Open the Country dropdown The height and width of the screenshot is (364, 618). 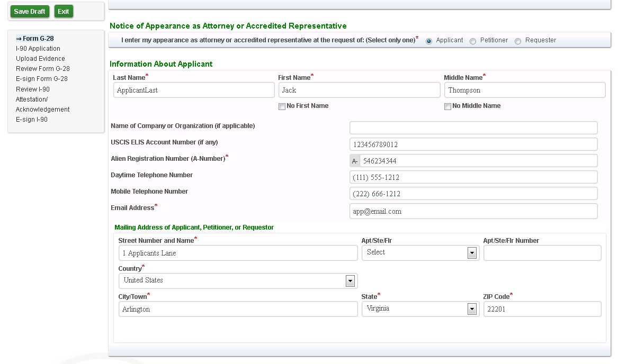point(238,281)
